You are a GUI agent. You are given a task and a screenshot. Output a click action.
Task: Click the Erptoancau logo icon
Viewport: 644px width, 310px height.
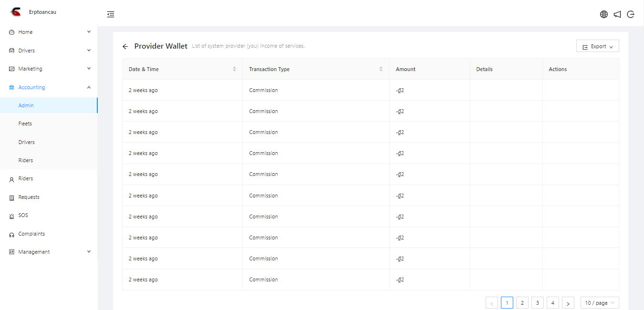[x=16, y=12]
